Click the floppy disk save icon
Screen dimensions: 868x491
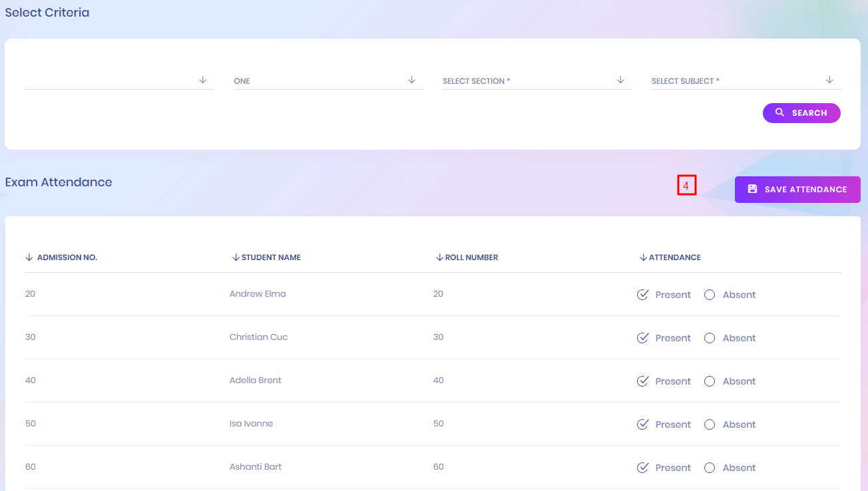(752, 189)
